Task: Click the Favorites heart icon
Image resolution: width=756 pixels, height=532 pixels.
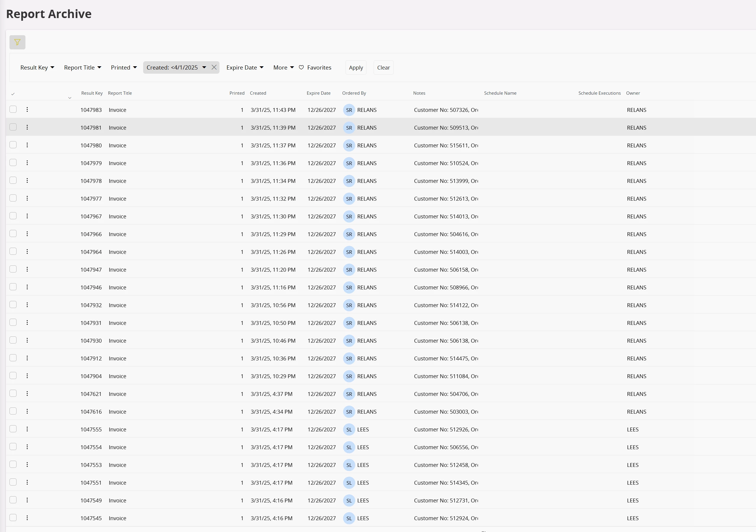Action: [x=301, y=67]
